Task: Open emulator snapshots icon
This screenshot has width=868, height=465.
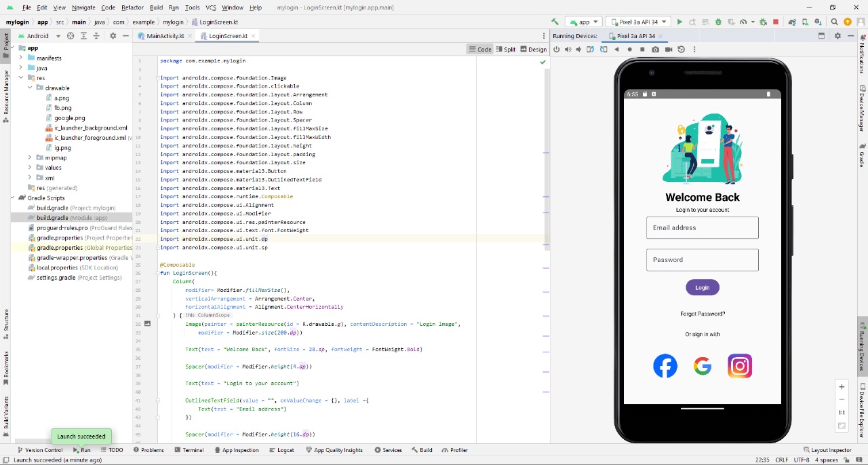Action: pos(681,49)
